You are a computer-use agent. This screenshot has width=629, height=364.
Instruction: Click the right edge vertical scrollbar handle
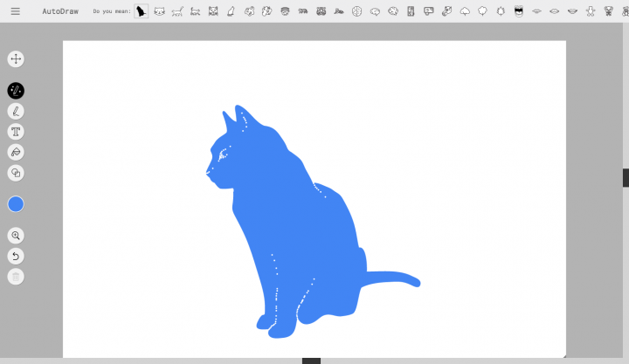[626, 178]
